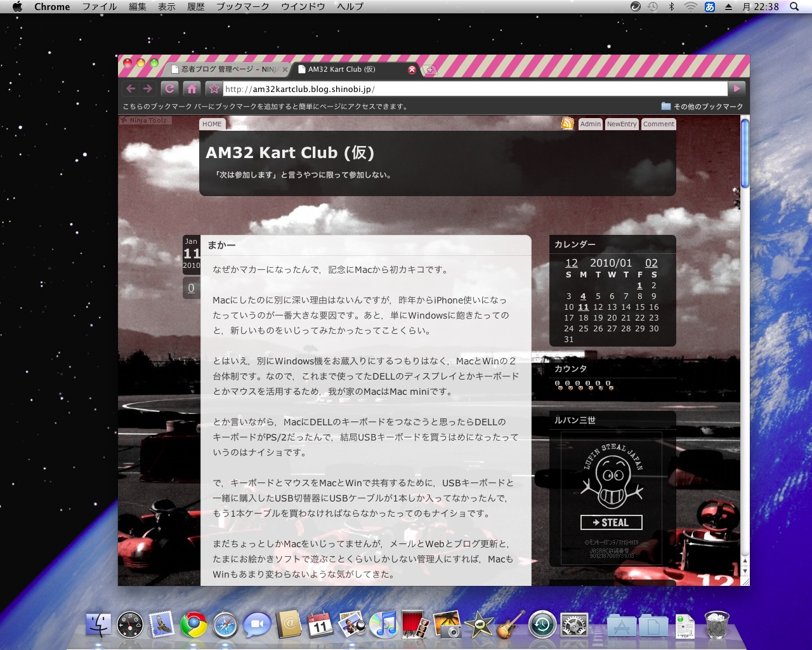Click the Bluetooth icon in menu bar
The width and height of the screenshot is (812, 650).
672,7
